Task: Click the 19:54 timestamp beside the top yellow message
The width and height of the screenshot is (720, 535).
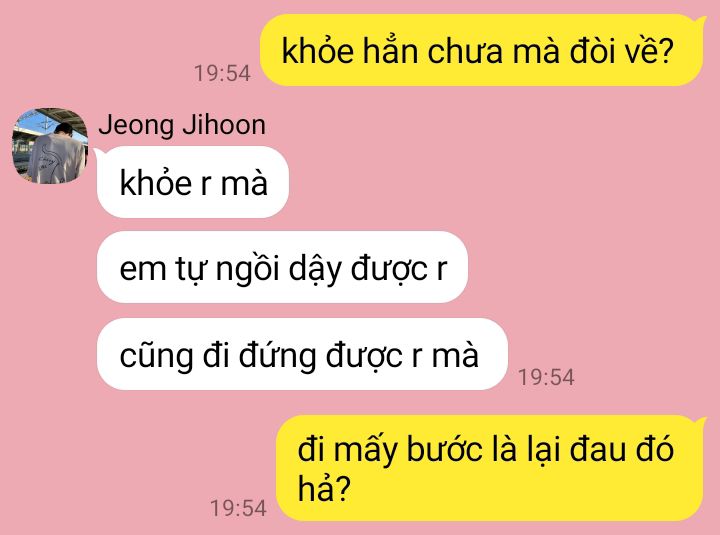Action: 222,73
